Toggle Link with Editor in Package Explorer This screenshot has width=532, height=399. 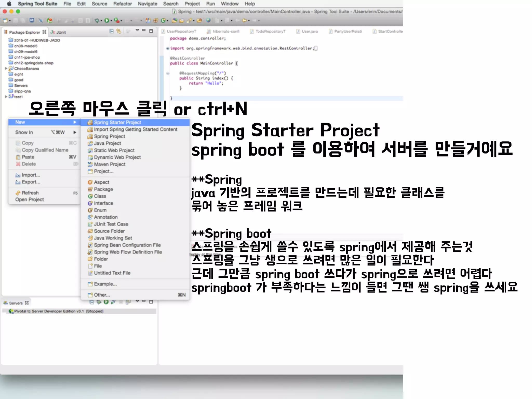[x=119, y=31]
